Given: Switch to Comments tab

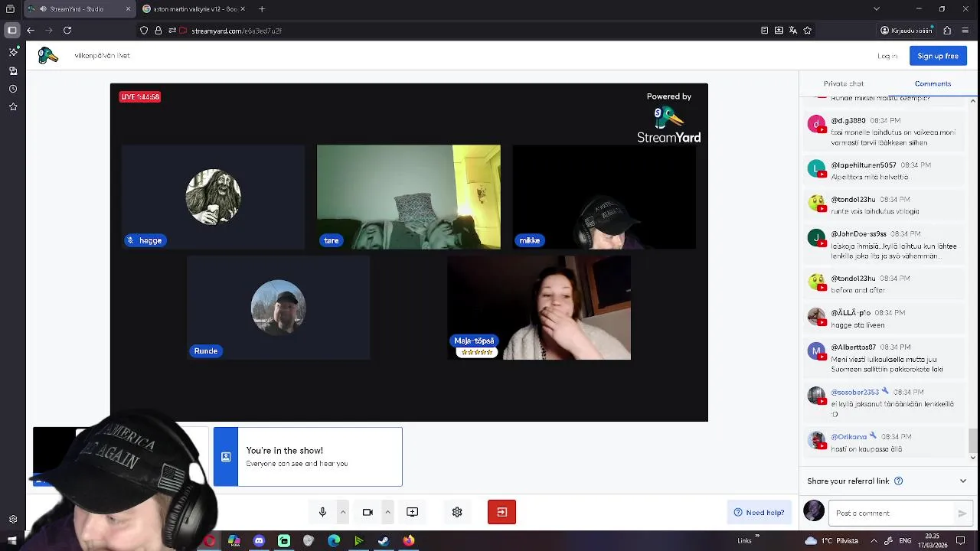Looking at the screenshot, I should point(933,83).
